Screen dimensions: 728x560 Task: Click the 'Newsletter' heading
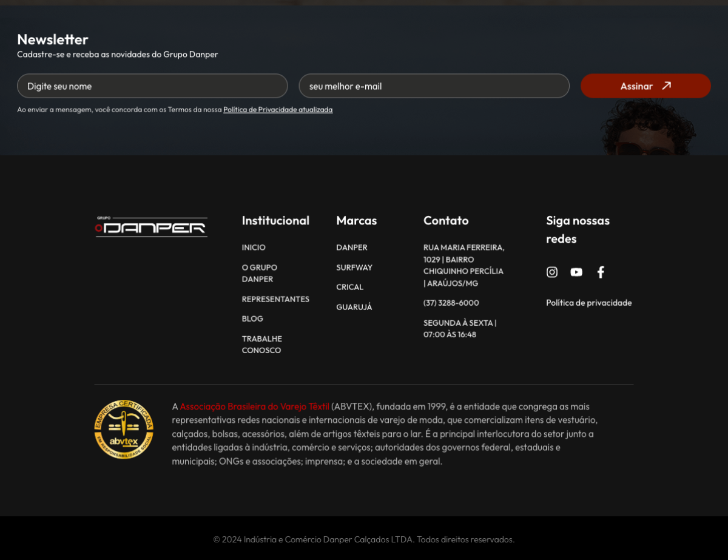tap(53, 39)
